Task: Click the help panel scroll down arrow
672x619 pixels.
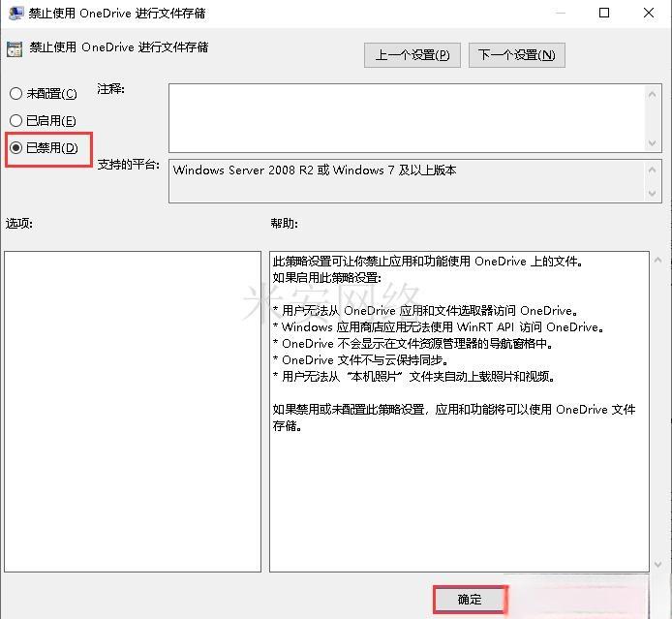Action: coord(658,565)
